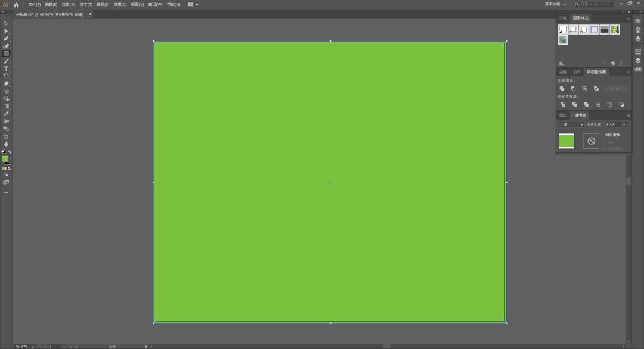The height and width of the screenshot is (349, 644).
Task: Switch to the 对齐 panel tab
Action: point(576,72)
